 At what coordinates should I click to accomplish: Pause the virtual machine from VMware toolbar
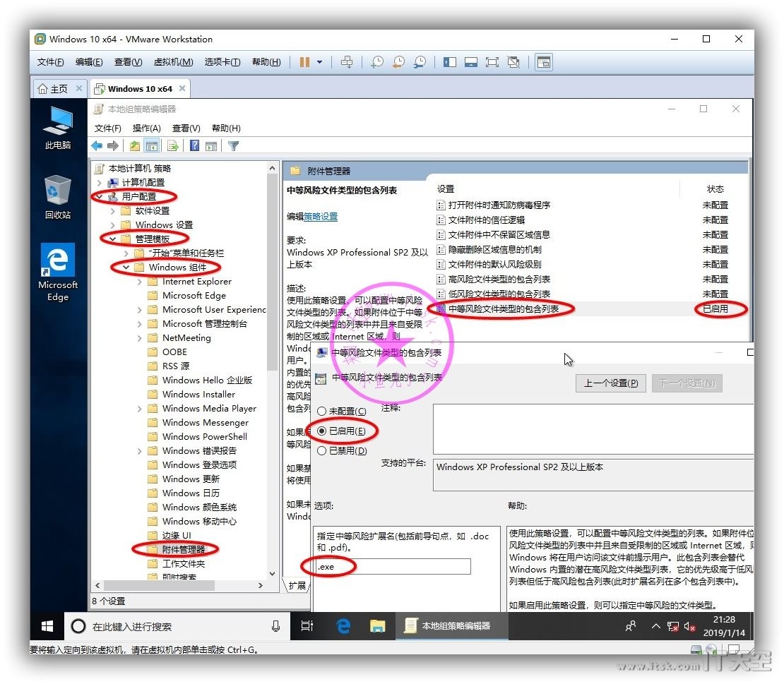click(304, 62)
